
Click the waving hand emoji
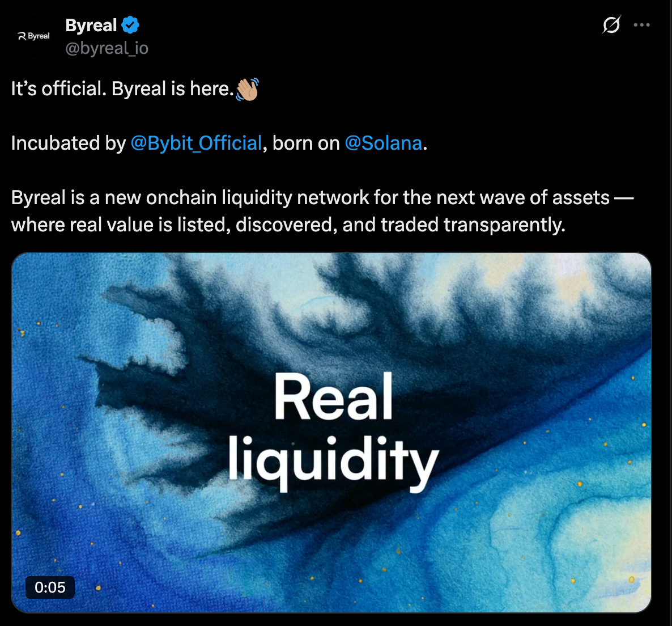tap(247, 89)
